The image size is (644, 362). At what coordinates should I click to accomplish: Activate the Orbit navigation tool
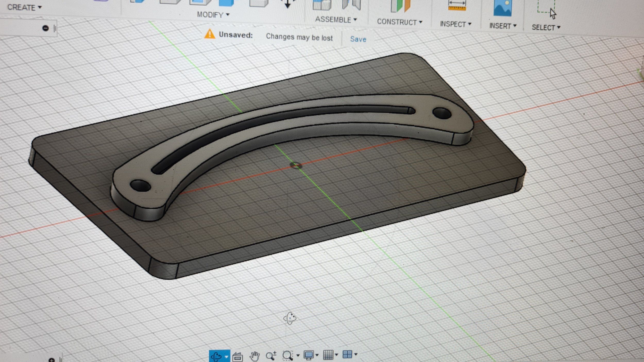pyautogui.click(x=216, y=356)
